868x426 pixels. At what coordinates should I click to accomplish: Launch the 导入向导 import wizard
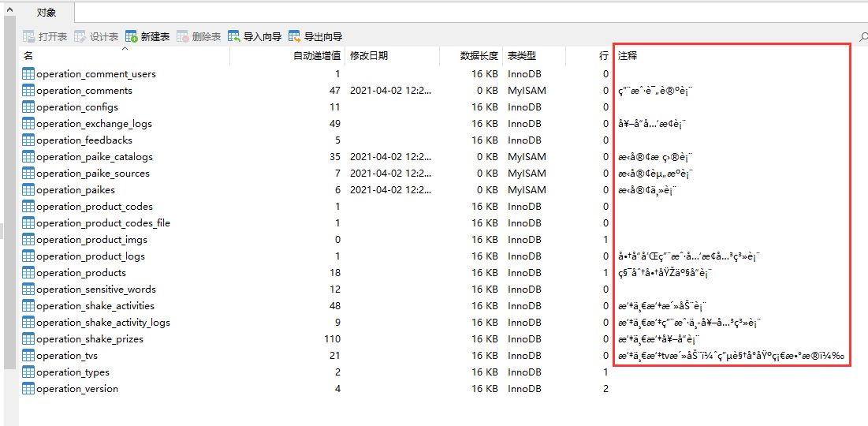[x=255, y=37]
